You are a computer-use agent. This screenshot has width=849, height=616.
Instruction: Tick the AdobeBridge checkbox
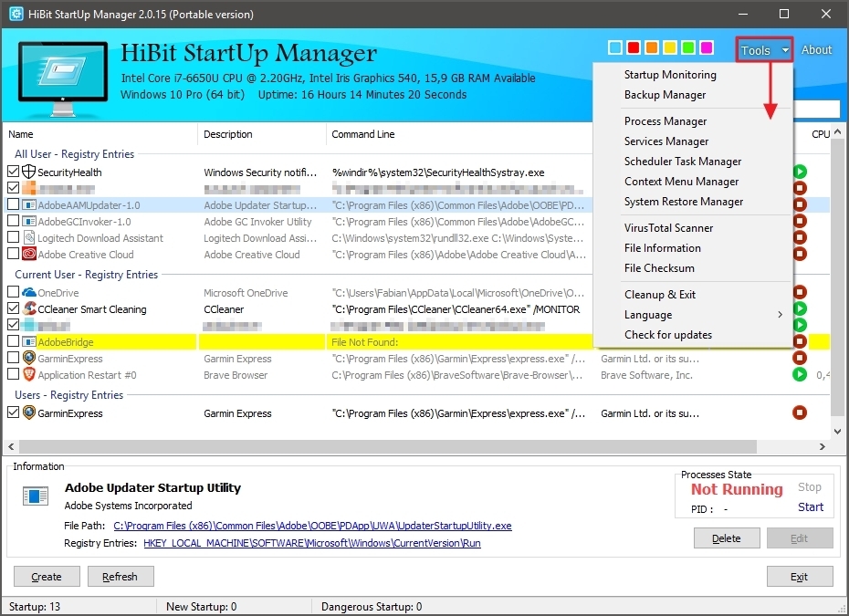[x=13, y=341]
